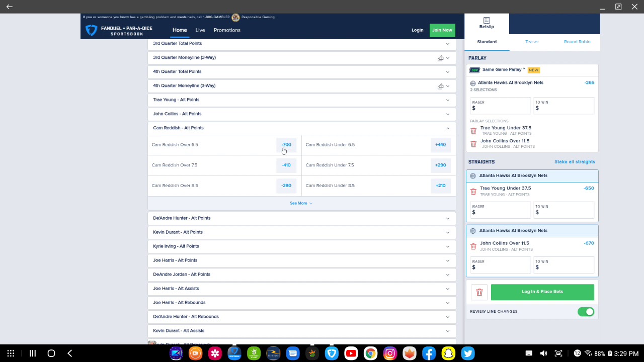
Task: Expand DeAndre Jordan - Alt Points
Action: point(301,275)
